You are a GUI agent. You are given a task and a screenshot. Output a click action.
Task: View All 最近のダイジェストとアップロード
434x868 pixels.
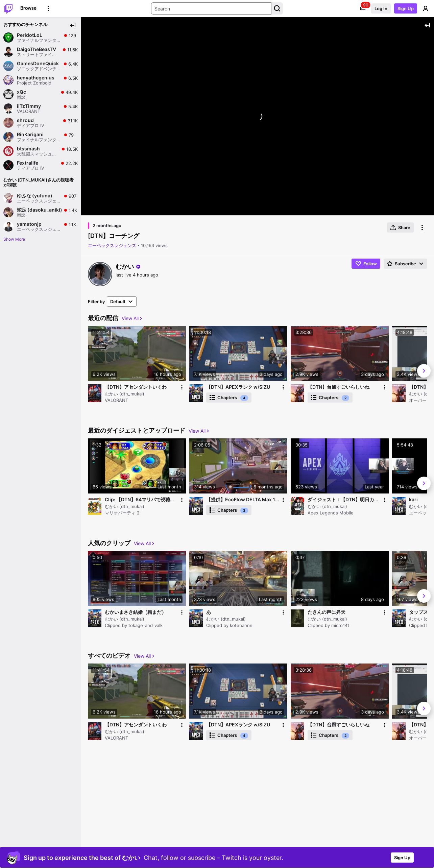[199, 431]
